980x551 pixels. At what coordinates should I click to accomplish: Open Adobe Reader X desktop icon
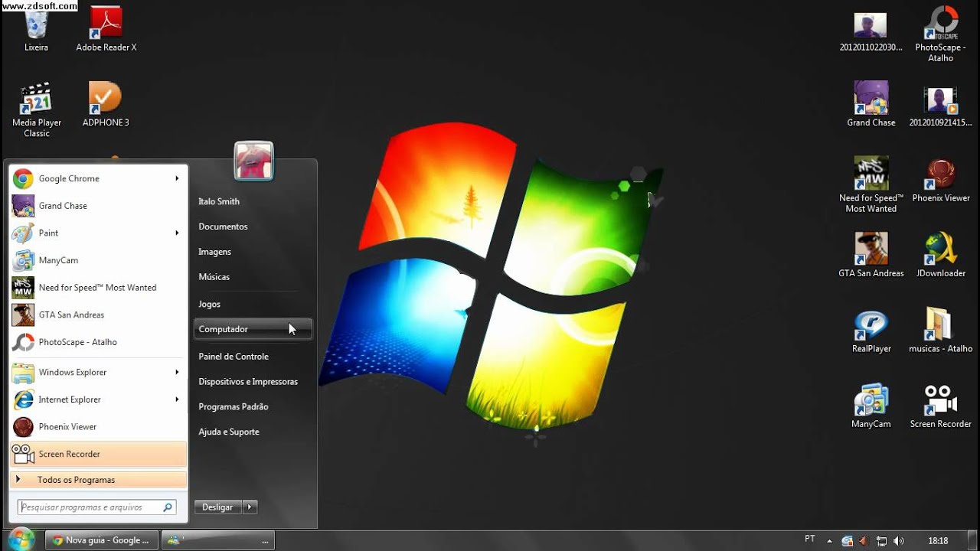(x=106, y=30)
